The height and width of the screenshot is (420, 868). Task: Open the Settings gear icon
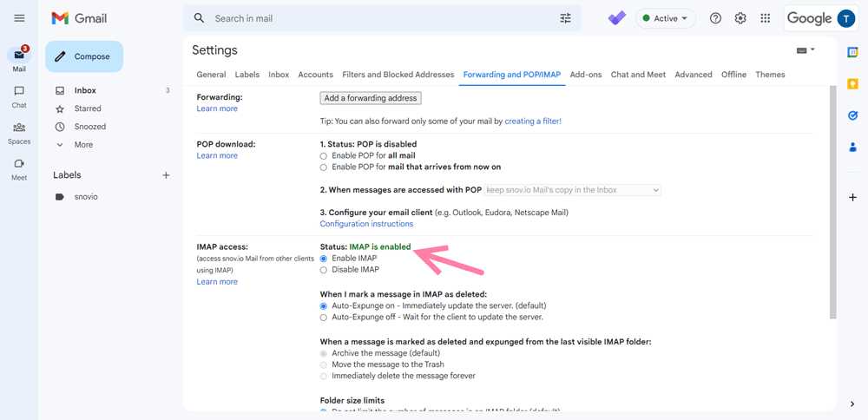[740, 18]
